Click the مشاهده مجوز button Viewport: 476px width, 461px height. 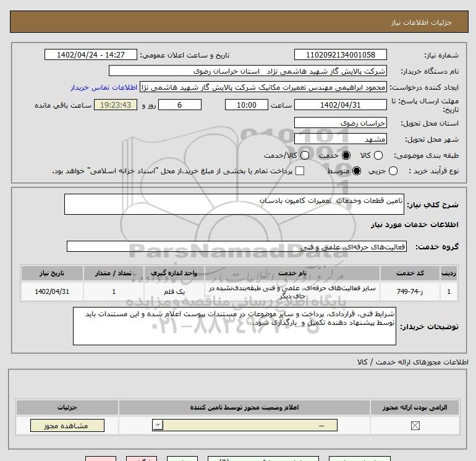click(x=67, y=426)
